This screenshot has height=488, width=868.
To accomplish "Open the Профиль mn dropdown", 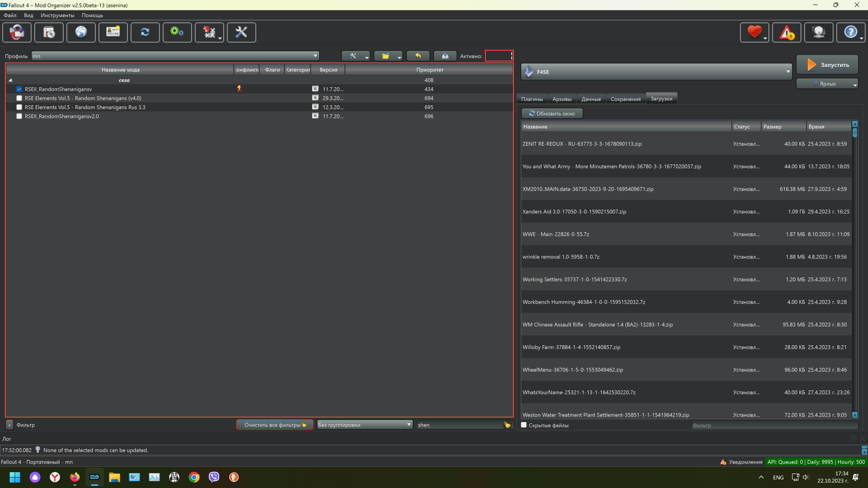I will click(175, 56).
